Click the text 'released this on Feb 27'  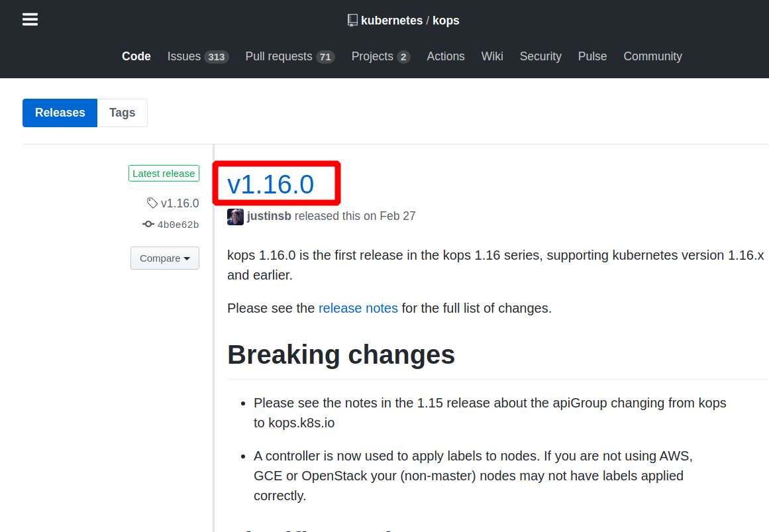355,216
